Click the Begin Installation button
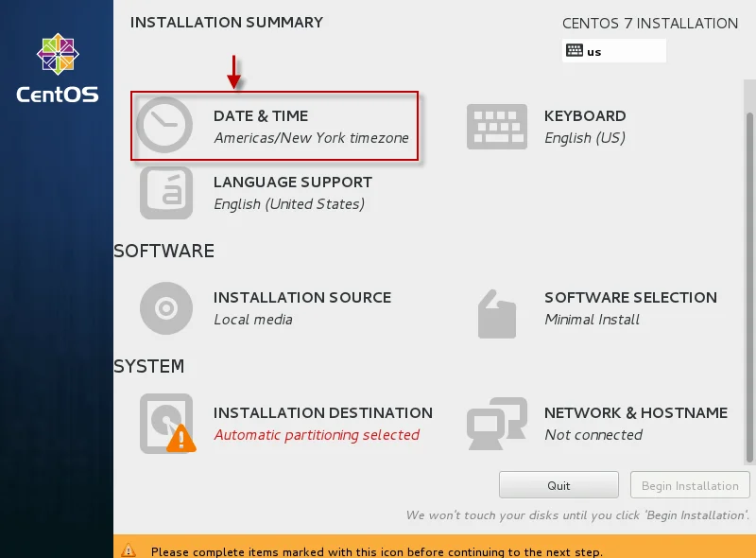The image size is (756, 558). click(690, 485)
